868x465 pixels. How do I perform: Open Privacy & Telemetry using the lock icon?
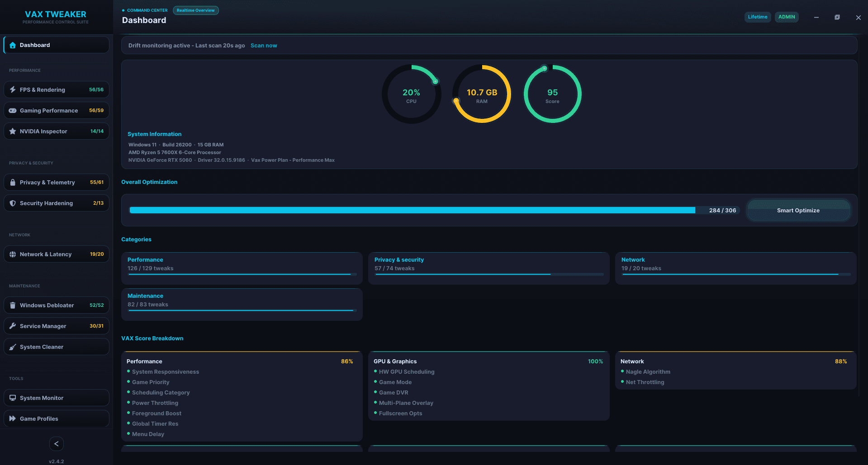coord(12,182)
